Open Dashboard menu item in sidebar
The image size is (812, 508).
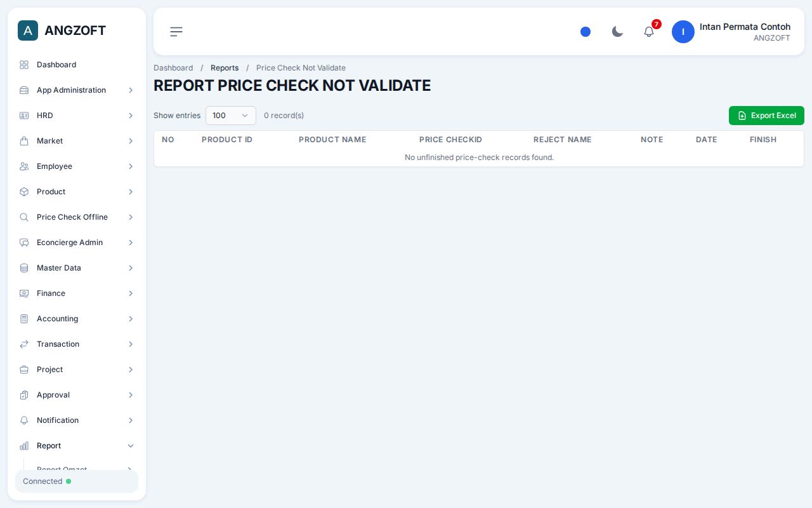pyautogui.click(x=77, y=65)
